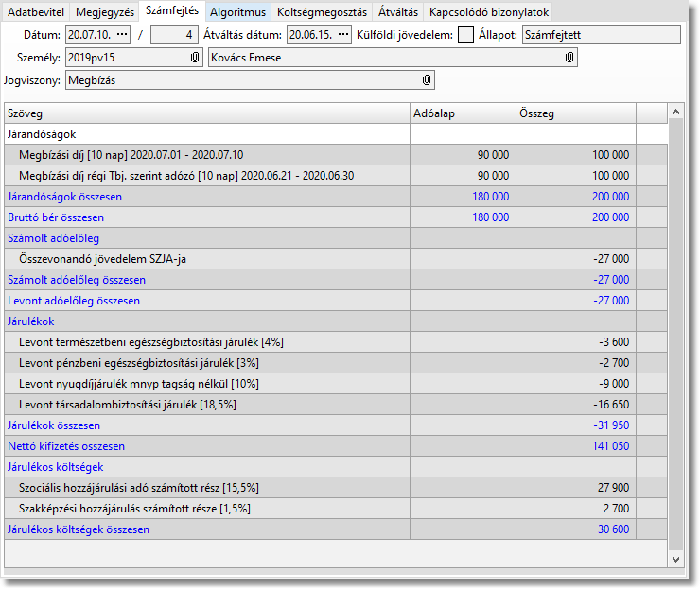The image size is (700, 590).
Task: Click scrollbar down arrow in table
Action: (675, 560)
